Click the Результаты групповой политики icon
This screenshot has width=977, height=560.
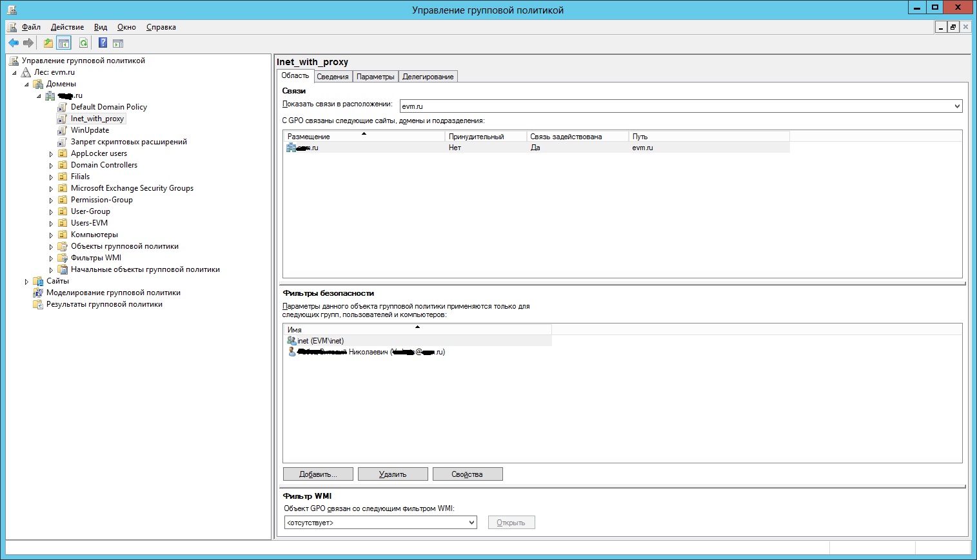click(x=38, y=304)
